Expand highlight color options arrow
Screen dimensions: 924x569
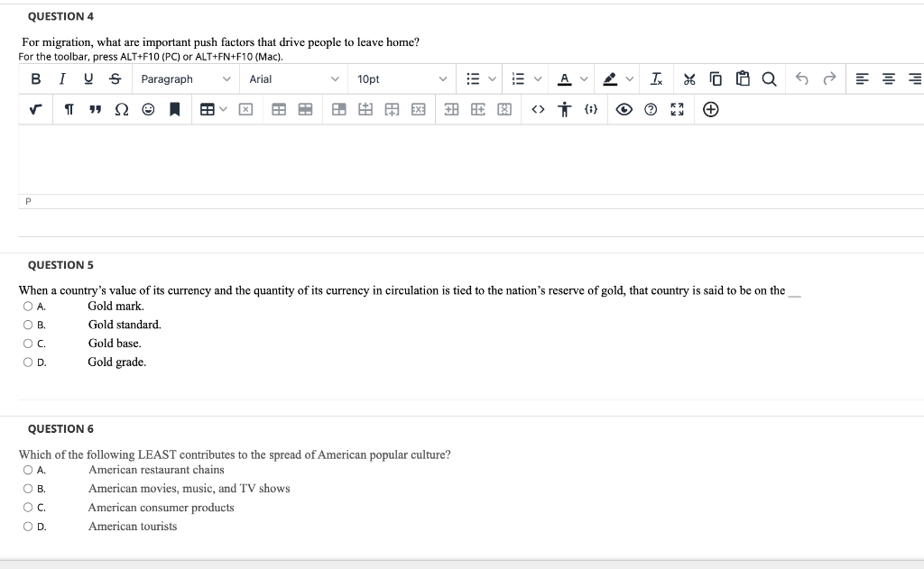(x=629, y=79)
